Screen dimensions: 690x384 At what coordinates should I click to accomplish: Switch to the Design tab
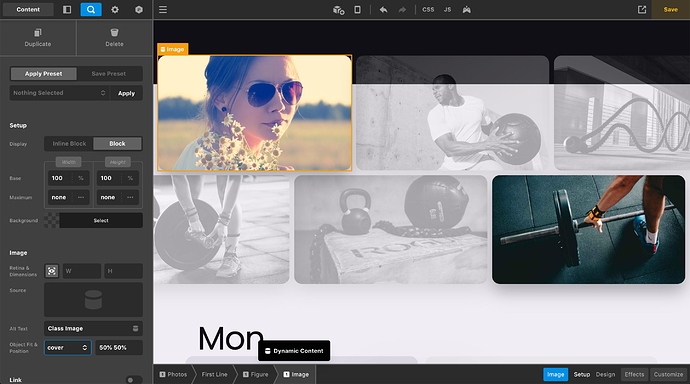[605, 374]
